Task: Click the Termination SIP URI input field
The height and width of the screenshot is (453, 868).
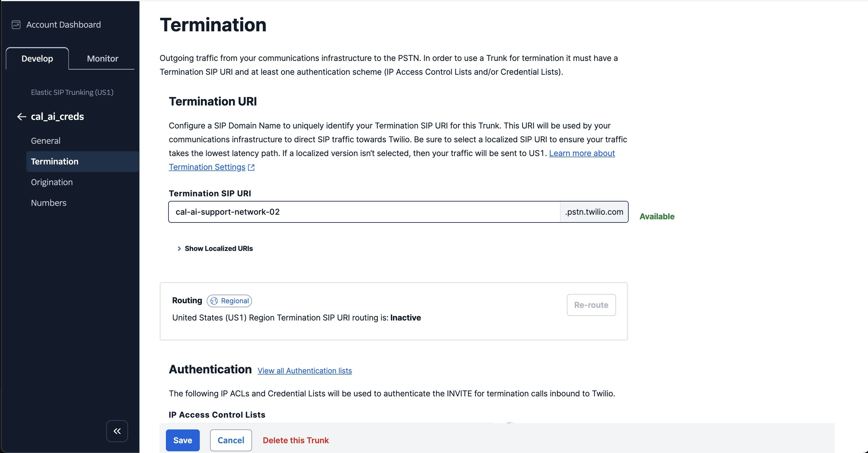Action: point(364,212)
